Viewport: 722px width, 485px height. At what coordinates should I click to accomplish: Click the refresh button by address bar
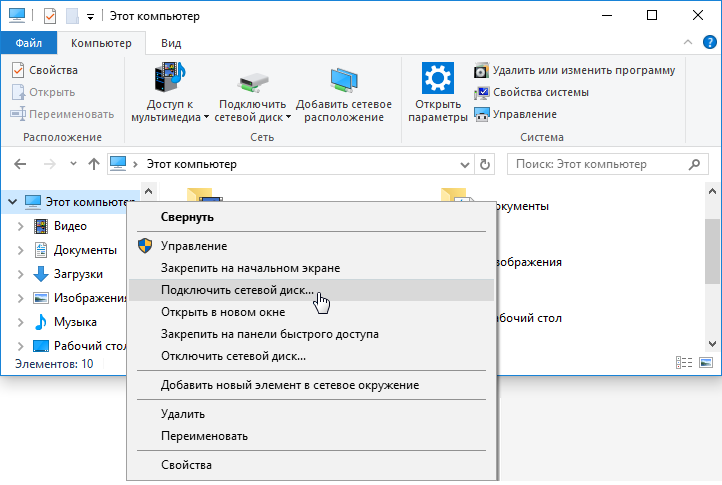(486, 163)
